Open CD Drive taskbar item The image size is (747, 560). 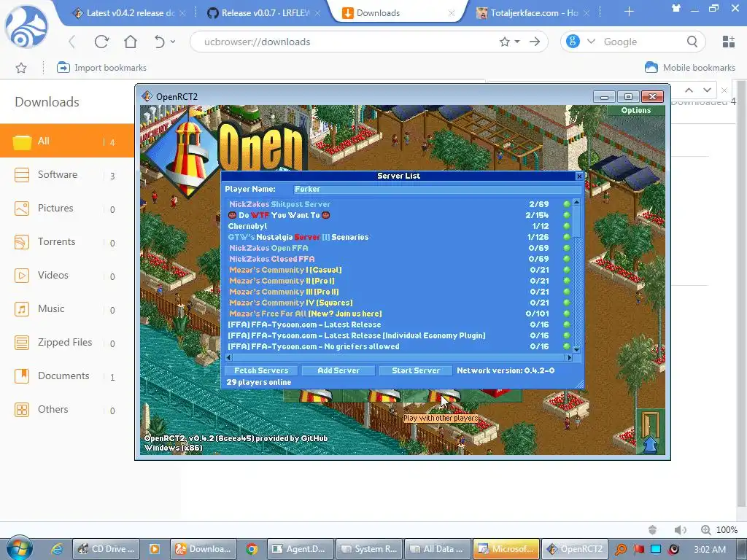point(107,549)
